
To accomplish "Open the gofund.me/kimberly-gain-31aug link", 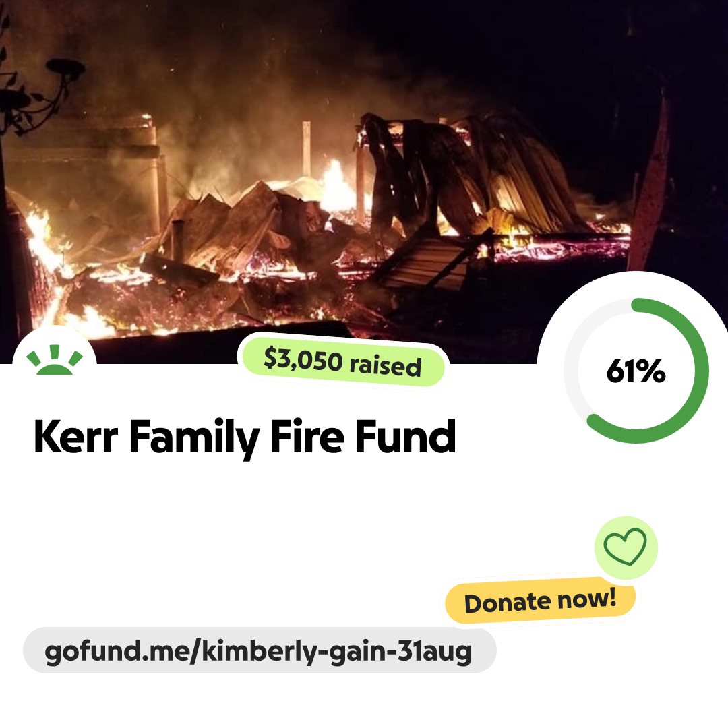I will coord(259,650).
